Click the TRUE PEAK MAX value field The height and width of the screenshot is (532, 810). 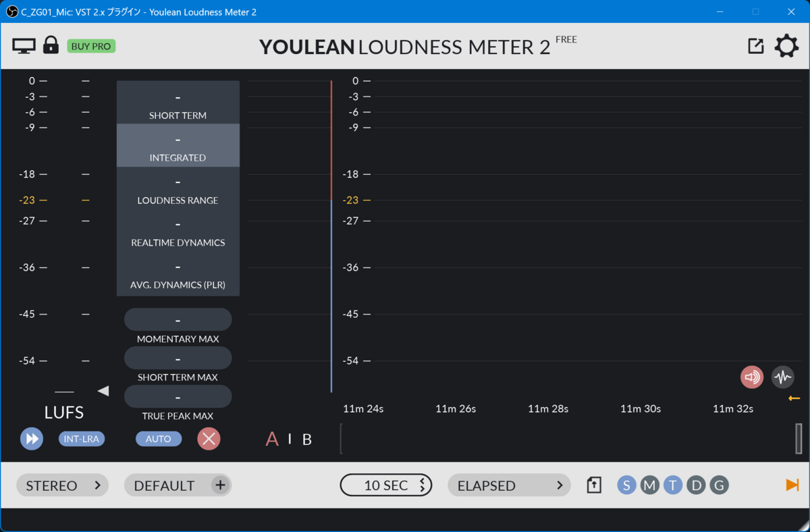tap(178, 396)
